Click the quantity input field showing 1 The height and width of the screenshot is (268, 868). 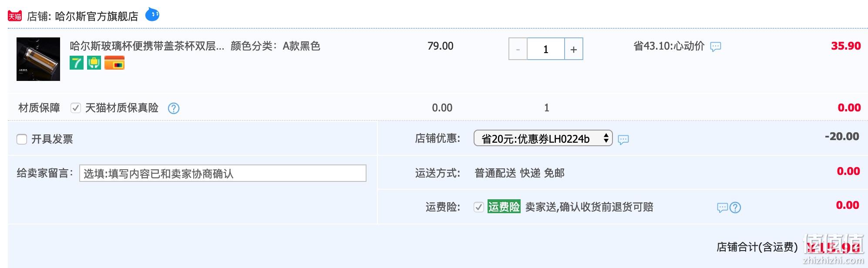click(x=546, y=49)
